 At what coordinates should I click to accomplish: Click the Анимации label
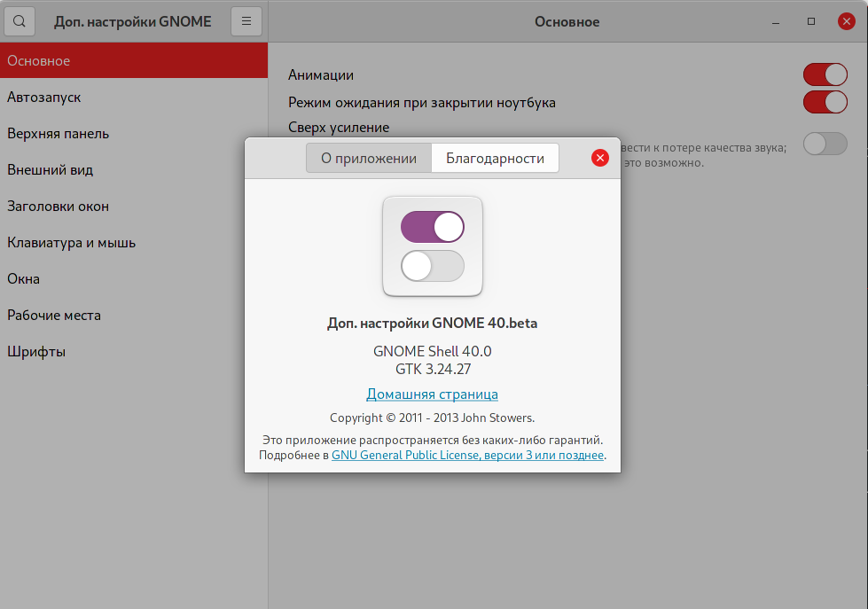321,74
